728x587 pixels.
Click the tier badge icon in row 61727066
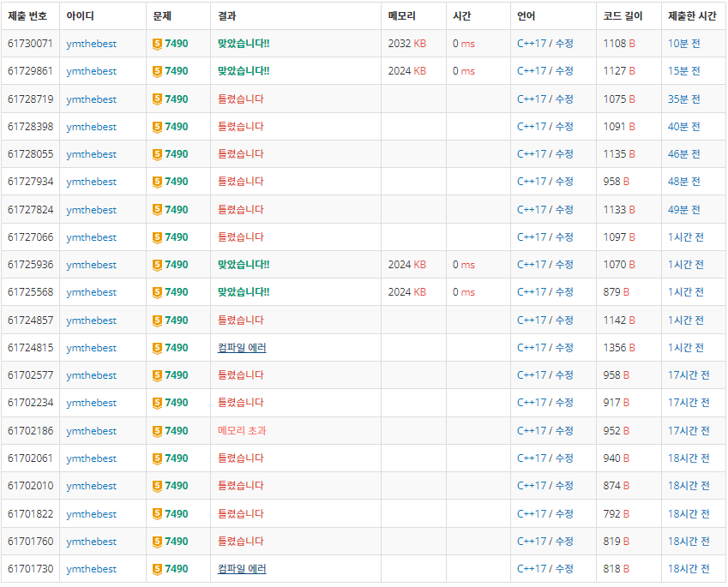pos(157,237)
